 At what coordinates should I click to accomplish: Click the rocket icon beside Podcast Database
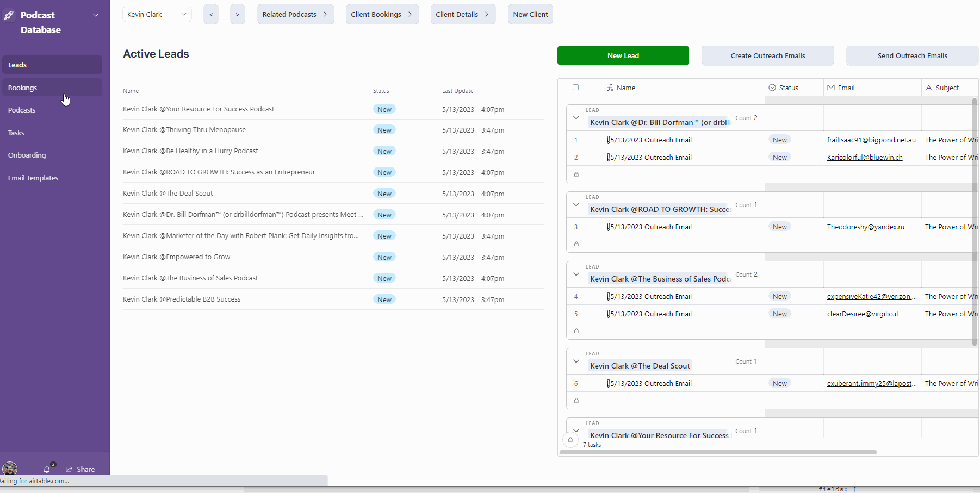9,15
